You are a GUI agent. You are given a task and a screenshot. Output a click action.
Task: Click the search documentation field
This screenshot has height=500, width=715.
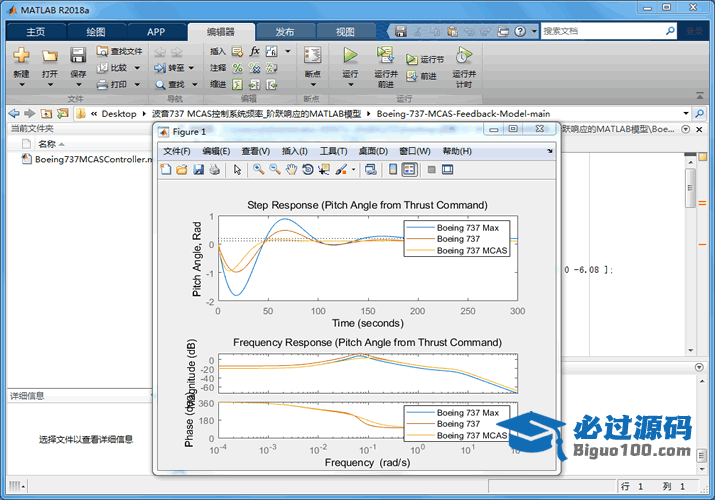click(x=603, y=31)
